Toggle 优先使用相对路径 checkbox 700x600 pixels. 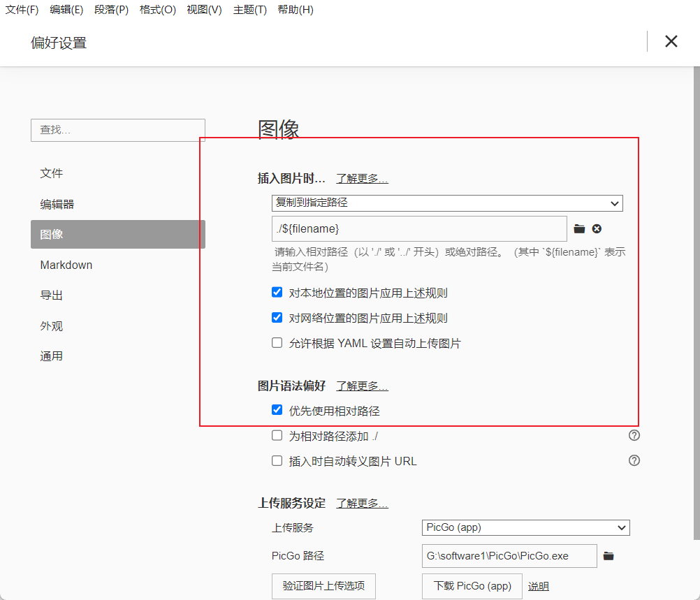[277, 410]
